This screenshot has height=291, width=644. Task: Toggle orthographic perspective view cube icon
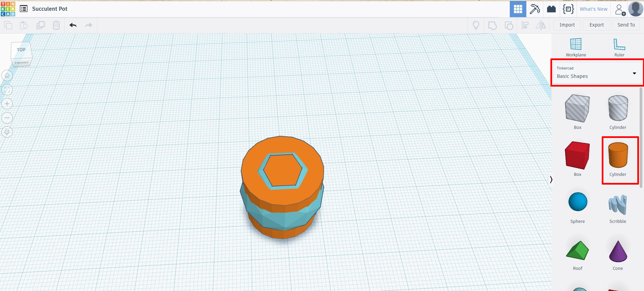coord(7,132)
